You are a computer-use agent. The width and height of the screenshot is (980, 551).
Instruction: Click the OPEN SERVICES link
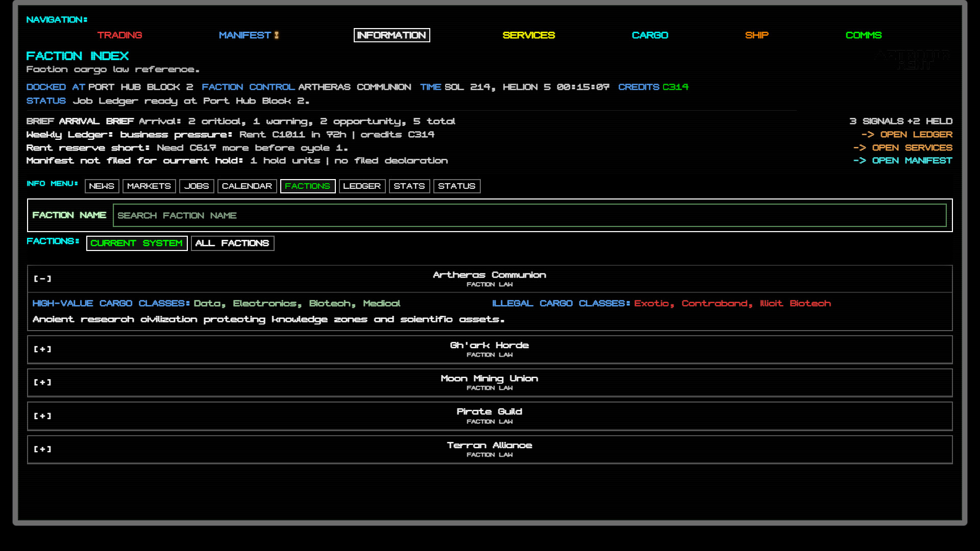pos(902,147)
